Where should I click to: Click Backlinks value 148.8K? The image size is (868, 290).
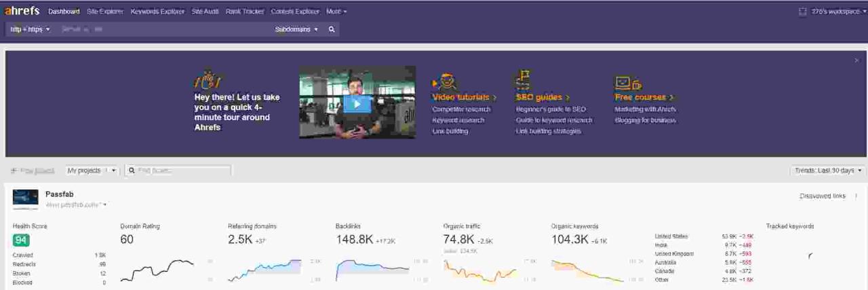coord(355,239)
